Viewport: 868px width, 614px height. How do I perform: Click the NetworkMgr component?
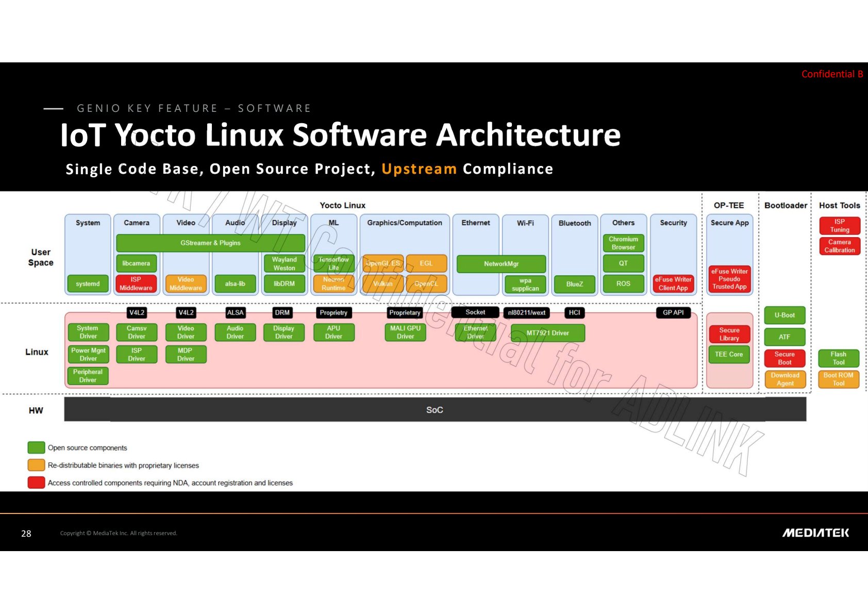tap(501, 264)
